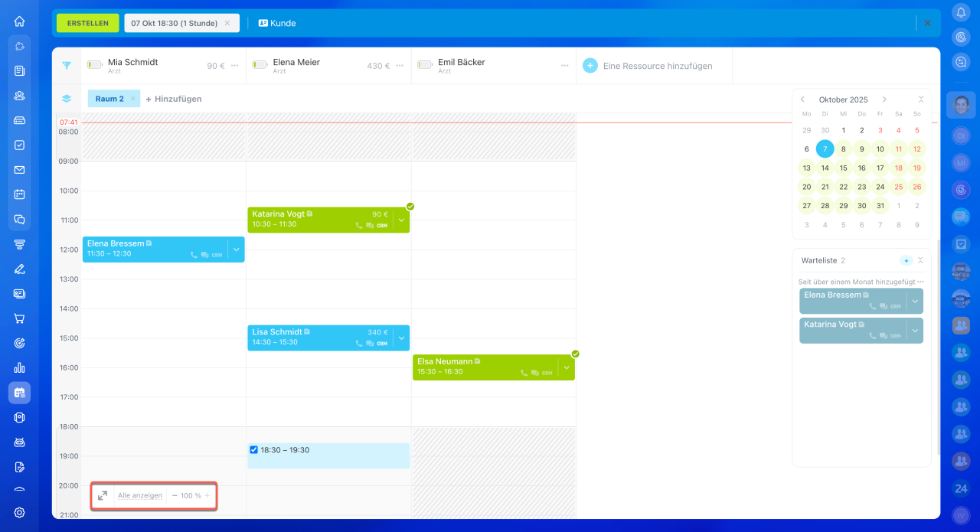Open Emil Bäcker resource options menu
The height and width of the screenshot is (532, 980).
[566, 66]
